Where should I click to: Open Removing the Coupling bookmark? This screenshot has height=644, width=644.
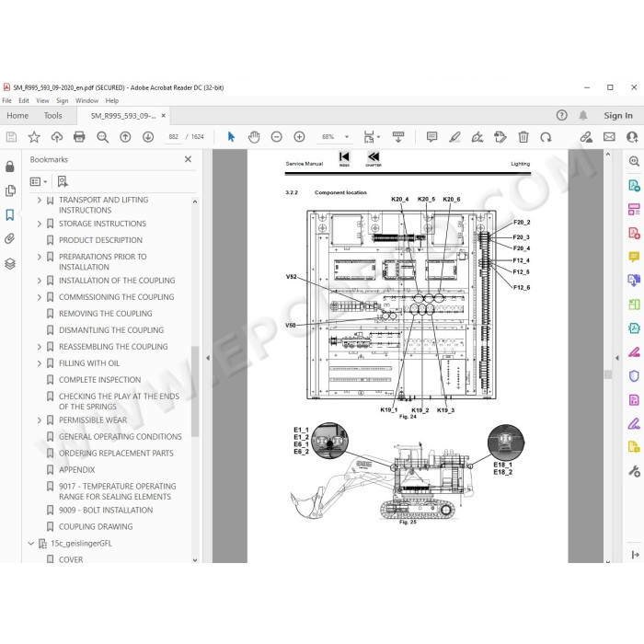(106, 314)
